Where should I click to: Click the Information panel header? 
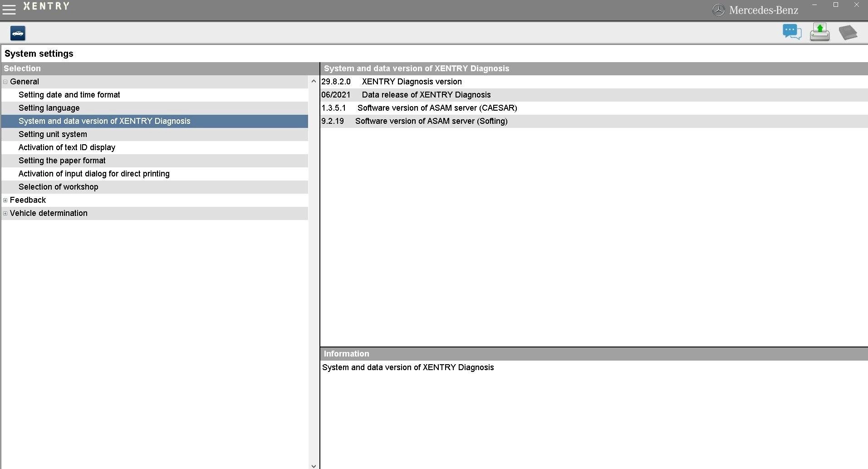pyautogui.click(x=594, y=354)
